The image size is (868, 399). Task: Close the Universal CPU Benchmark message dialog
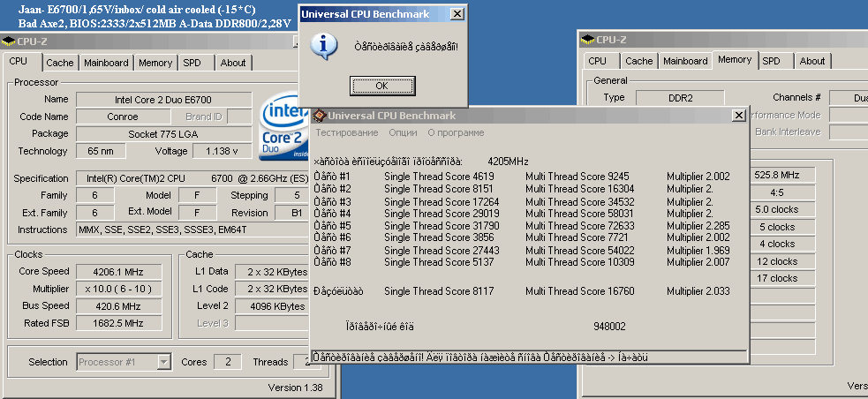coord(457,14)
